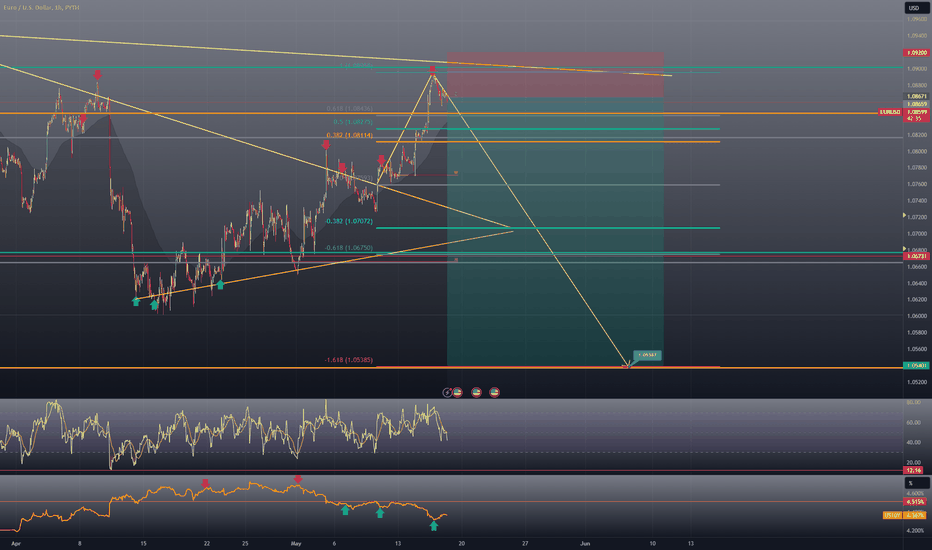Click the red 4.515% label on yield scale

tap(916, 502)
